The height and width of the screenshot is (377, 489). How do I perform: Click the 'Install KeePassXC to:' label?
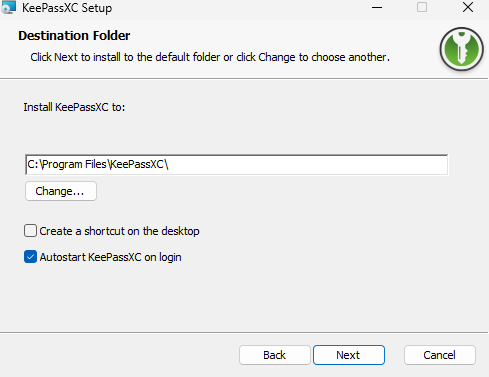coord(74,107)
